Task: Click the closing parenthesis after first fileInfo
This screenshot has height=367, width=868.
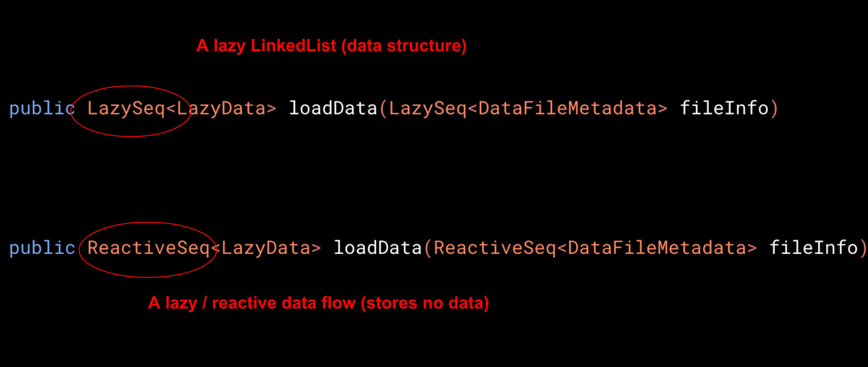Action: (x=774, y=109)
